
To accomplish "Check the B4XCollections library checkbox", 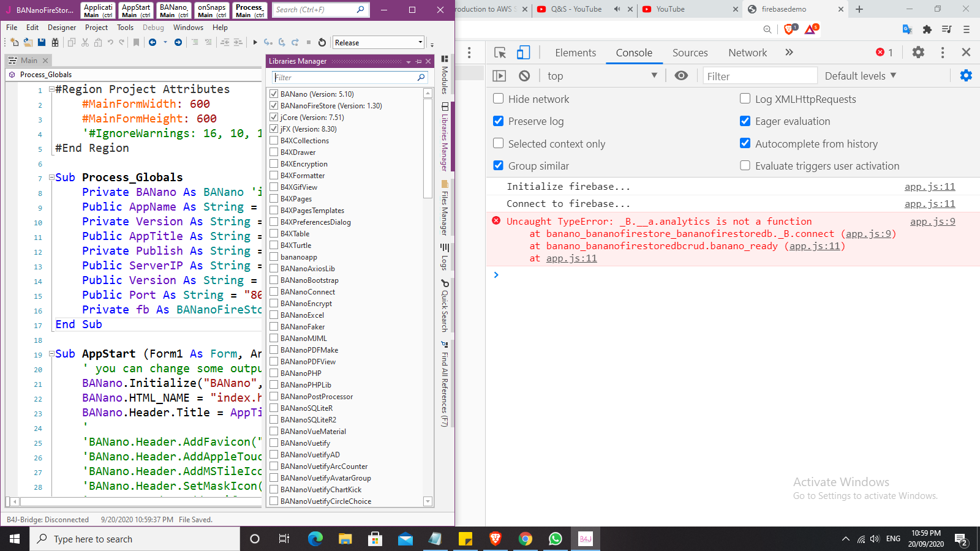I will pos(274,141).
